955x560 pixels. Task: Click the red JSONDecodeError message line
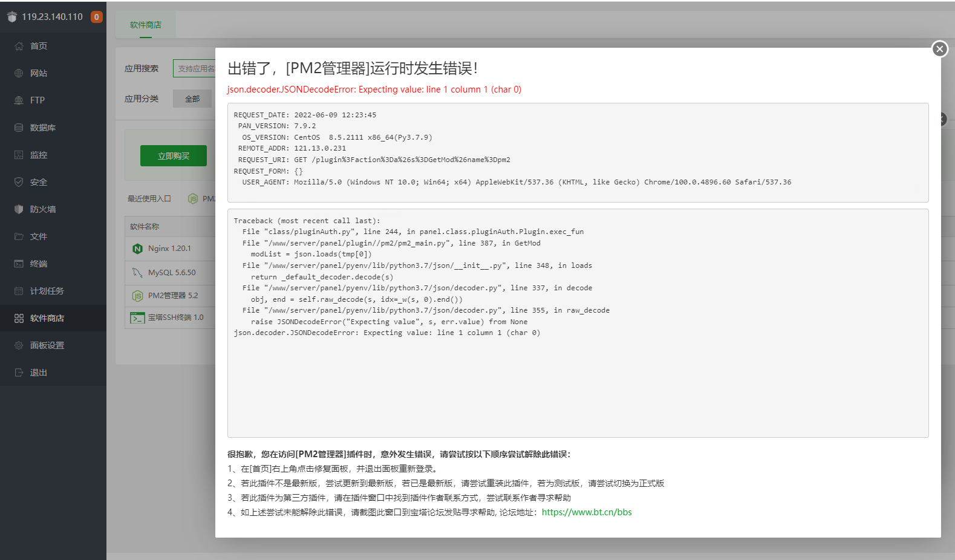pyautogui.click(x=374, y=90)
